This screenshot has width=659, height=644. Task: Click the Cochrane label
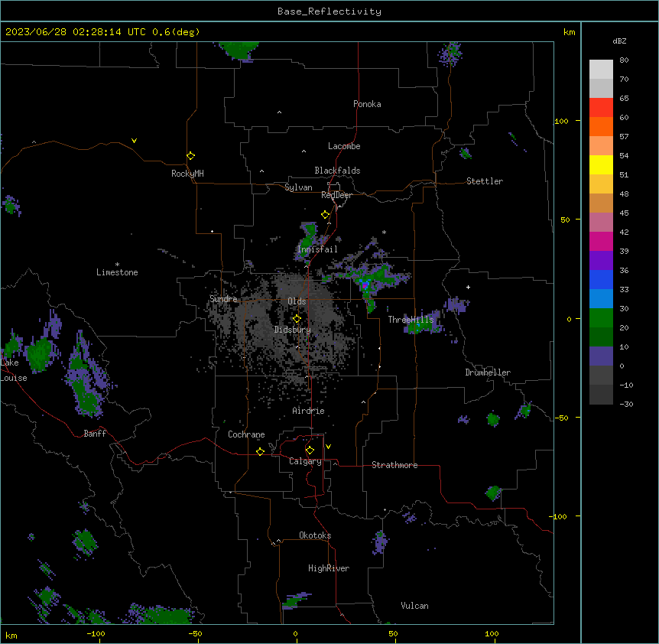(246, 434)
